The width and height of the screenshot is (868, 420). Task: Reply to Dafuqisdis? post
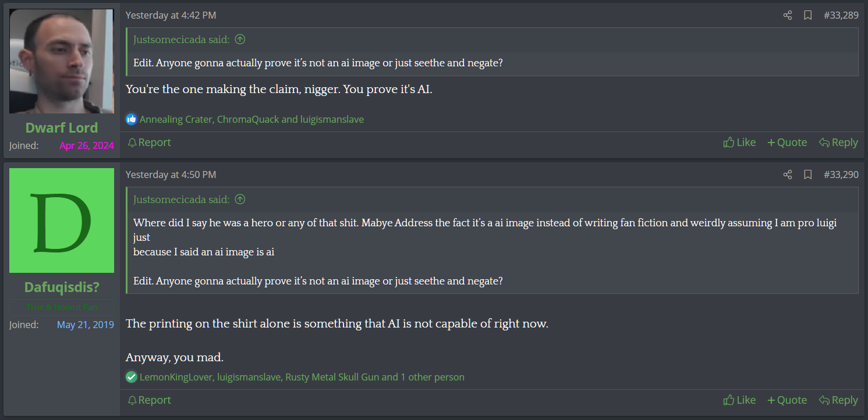838,400
